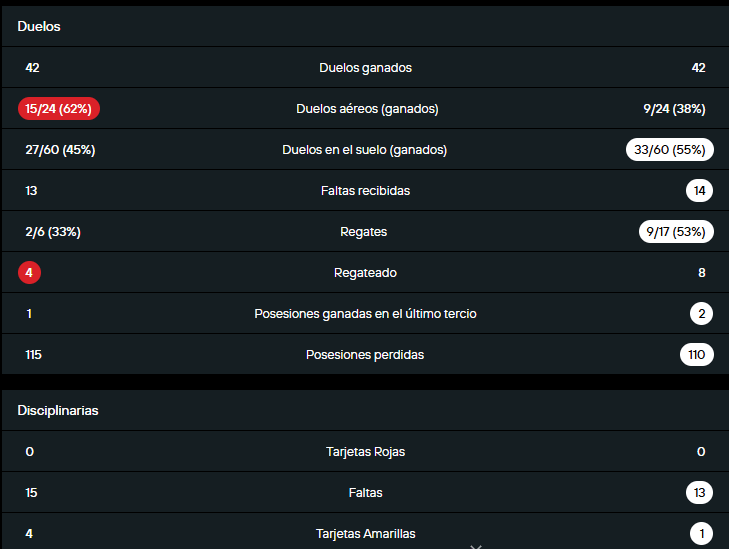Select the Tarjetas Rojas row label
Screen dimensions: 729x549
(x=365, y=451)
